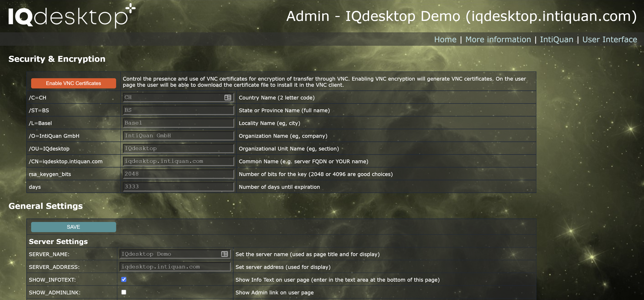Image resolution: width=644 pixels, height=300 pixels.
Task: Click the VNC certificates explanation paragraph
Action: [324, 82]
